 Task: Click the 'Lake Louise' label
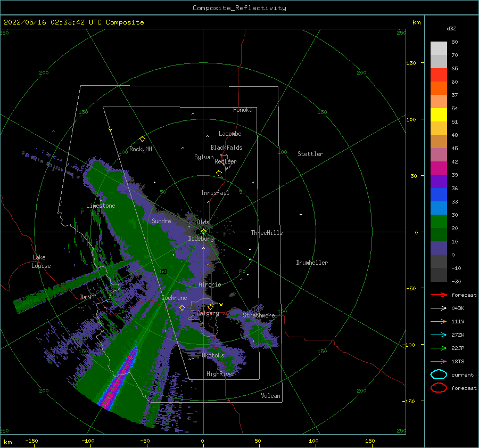pyautogui.click(x=41, y=262)
